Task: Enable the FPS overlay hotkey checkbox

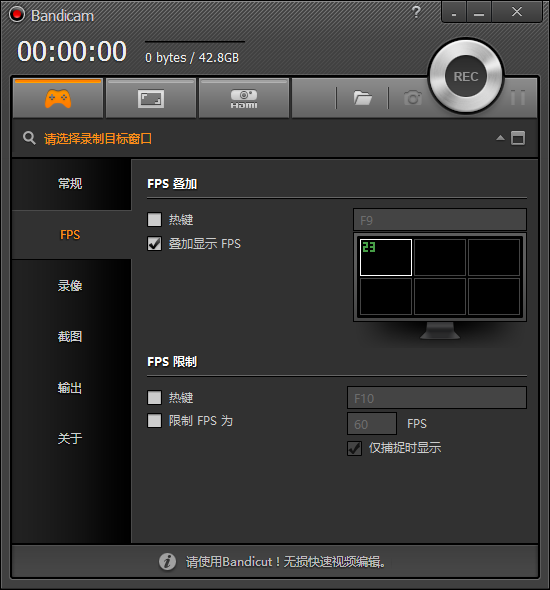Action: click(x=154, y=219)
